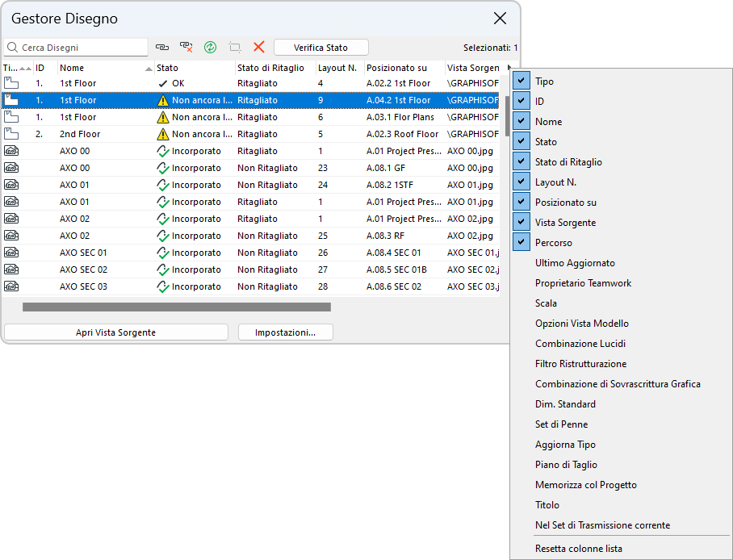The height and width of the screenshot is (560, 733).
Task: Choose Resetta colonne lista menu entry
Action: pos(578,549)
